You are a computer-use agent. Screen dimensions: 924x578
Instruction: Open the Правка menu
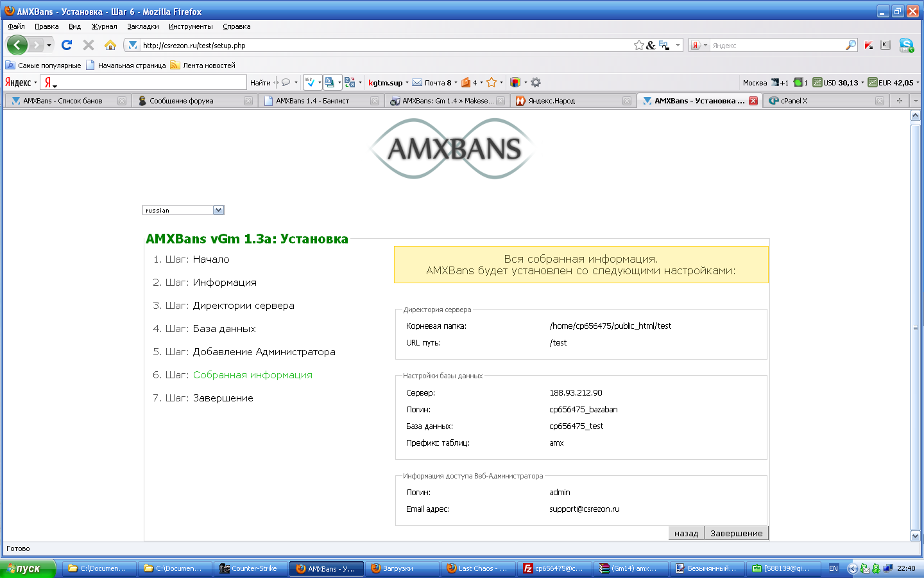pos(47,26)
